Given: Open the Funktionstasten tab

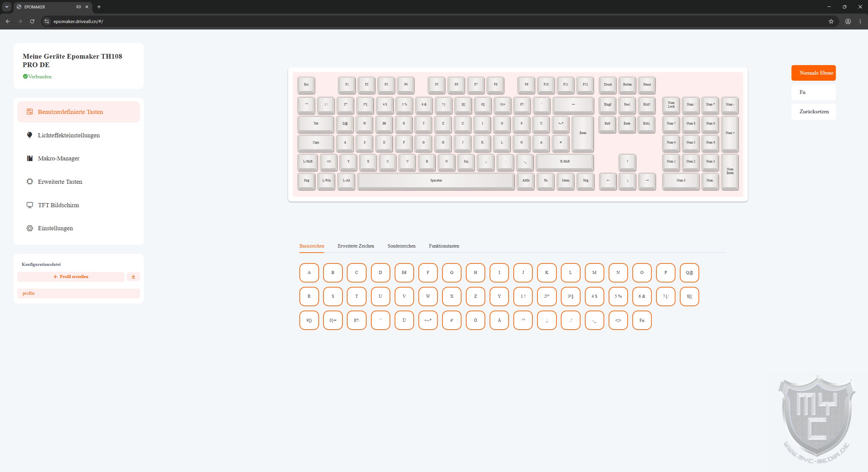Looking at the screenshot, I should pos(444,246).
